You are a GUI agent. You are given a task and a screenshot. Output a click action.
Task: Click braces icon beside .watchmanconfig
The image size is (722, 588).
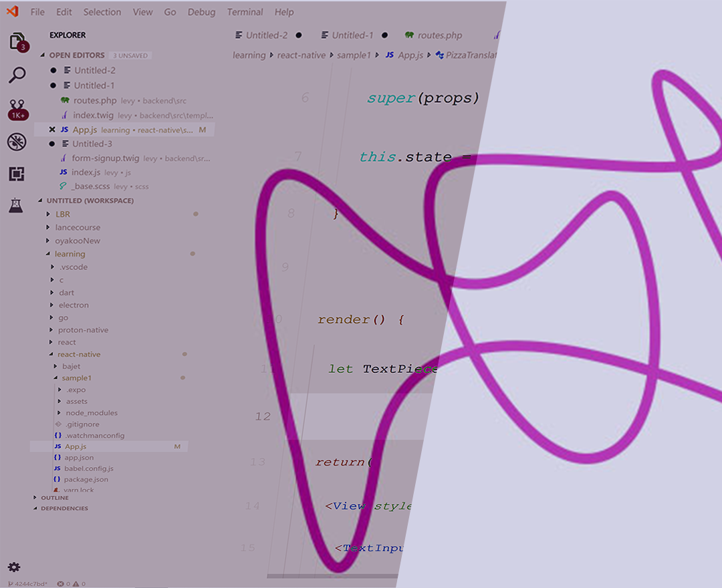click(58, 435)
